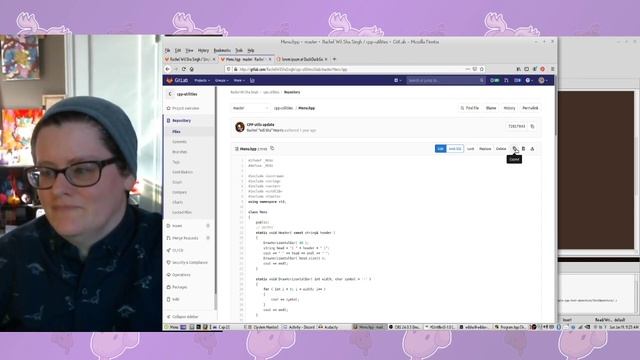
Task: Select Charts under Repository
Action: [x=177, y=202]
